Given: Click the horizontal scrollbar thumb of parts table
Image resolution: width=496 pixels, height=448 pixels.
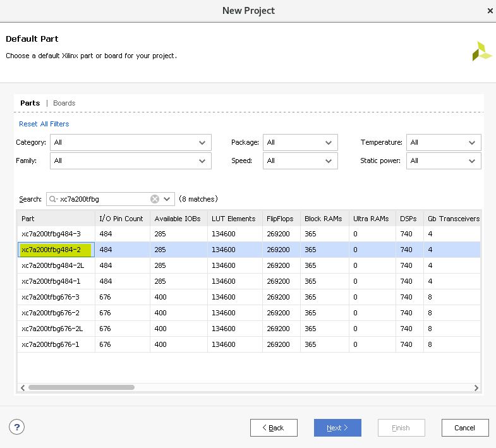Looking at the screenshot, I should point(82,387).
